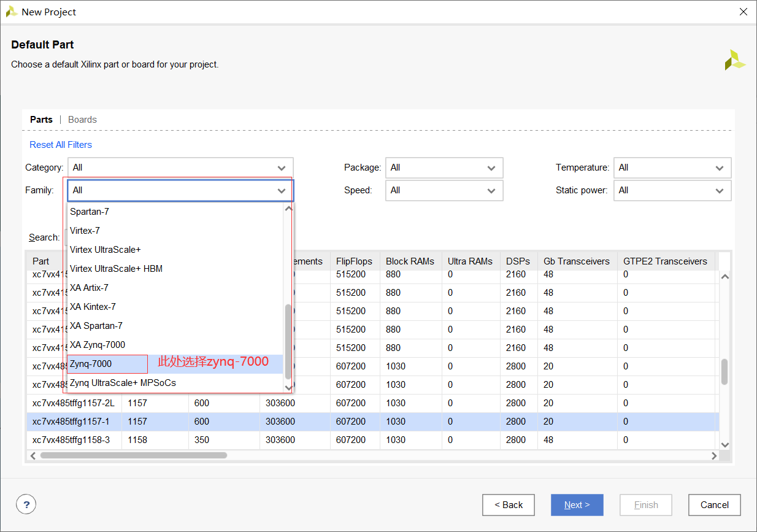This screenshot has width=757, height=532.
Task: Switch to the Boards tab
Action: [82, 120]
